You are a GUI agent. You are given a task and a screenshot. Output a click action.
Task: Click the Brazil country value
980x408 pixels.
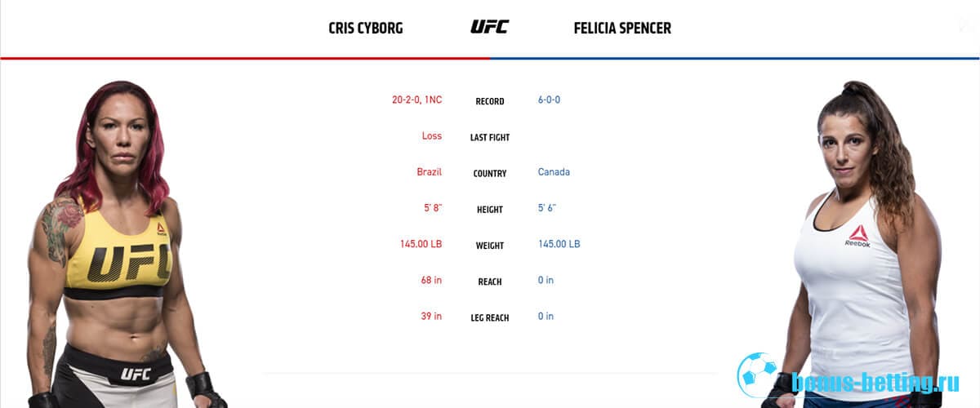(x=429, y=172)
